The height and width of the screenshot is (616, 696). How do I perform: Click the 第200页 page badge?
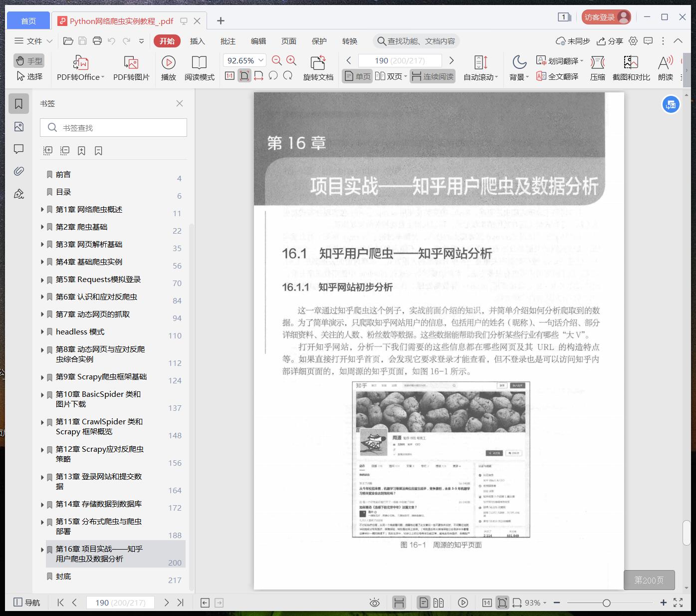tap(649, 580)
